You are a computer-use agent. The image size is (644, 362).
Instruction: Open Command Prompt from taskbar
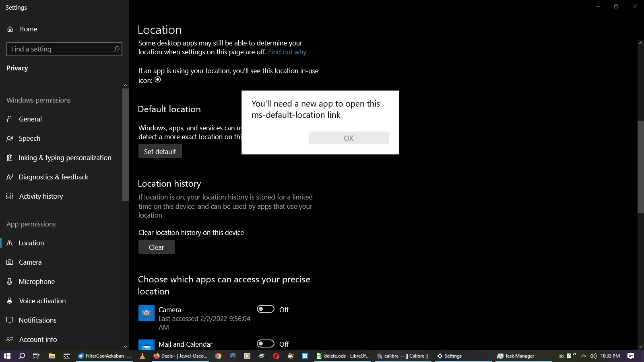[x=67, y=356]
